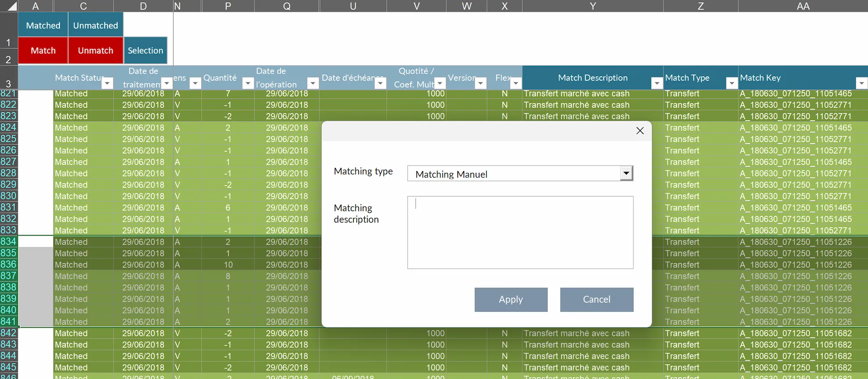Image resolution: width=868 pixels, height=379 pixels.
Task: Open the Quotité / Coef. Mult filter arrow
Action: 440,83
